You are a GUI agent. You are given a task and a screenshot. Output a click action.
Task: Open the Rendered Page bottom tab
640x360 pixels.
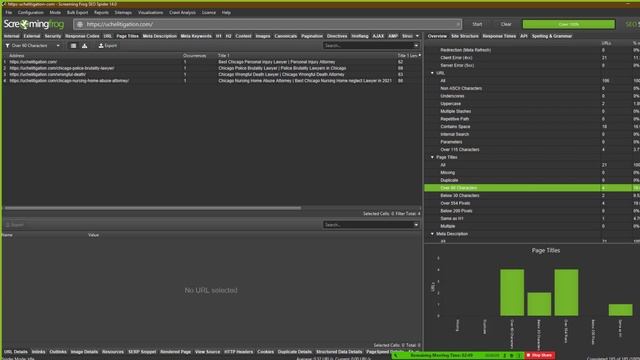tap(176, 352)
